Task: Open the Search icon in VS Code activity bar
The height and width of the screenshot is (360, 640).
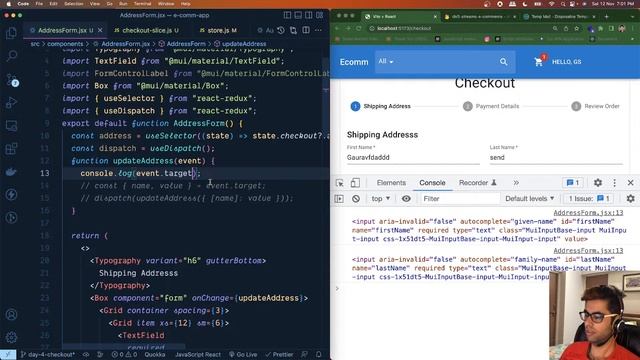Action: pyautogui.click(x=11, y=56)
